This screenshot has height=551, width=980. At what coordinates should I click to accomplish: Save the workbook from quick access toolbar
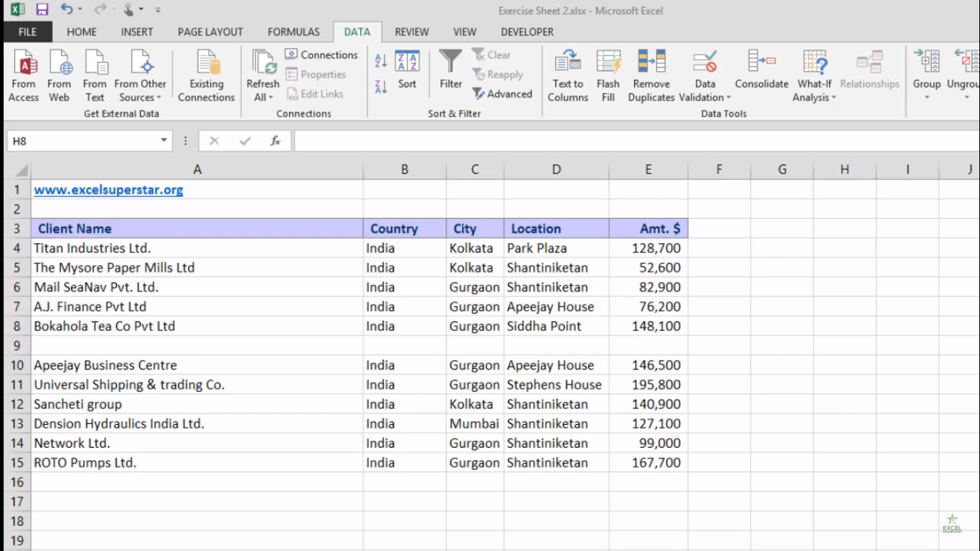pyautogui.click(x=42, y=10)
